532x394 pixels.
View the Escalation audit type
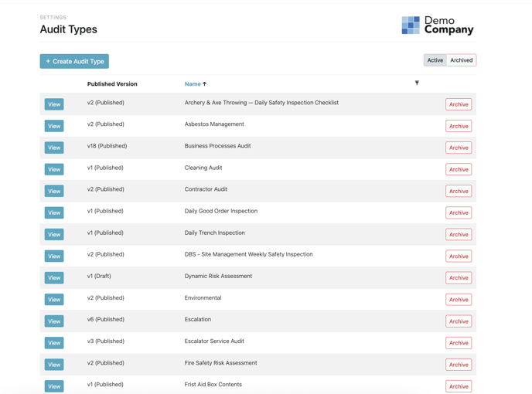point(54,321)
